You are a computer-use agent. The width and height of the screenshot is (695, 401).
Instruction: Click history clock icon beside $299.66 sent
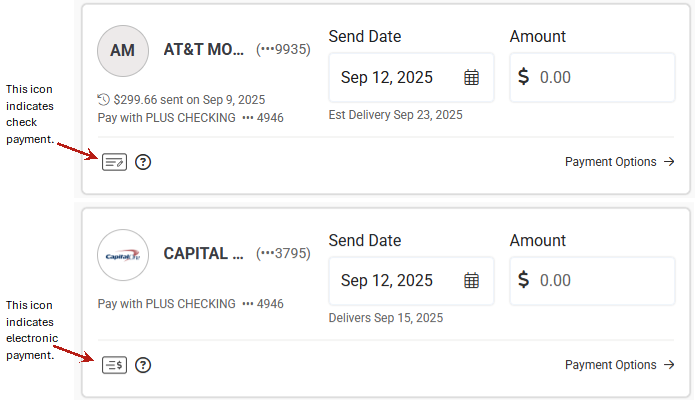point(103,100)
